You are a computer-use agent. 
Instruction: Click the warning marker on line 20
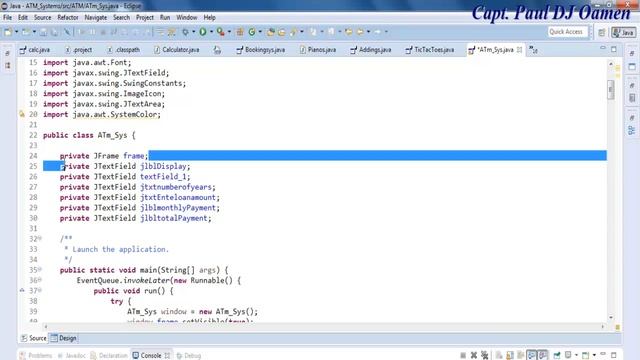pyautogui.click(x=22, y=114)
